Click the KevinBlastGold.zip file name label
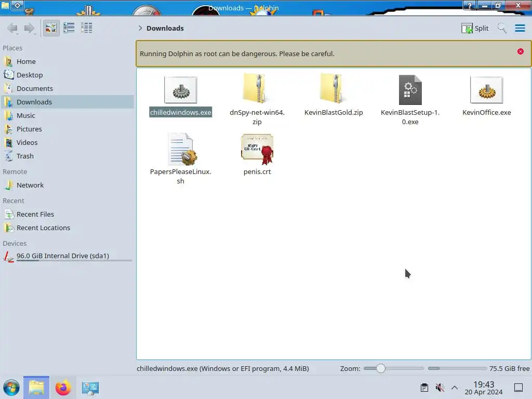 334,112
